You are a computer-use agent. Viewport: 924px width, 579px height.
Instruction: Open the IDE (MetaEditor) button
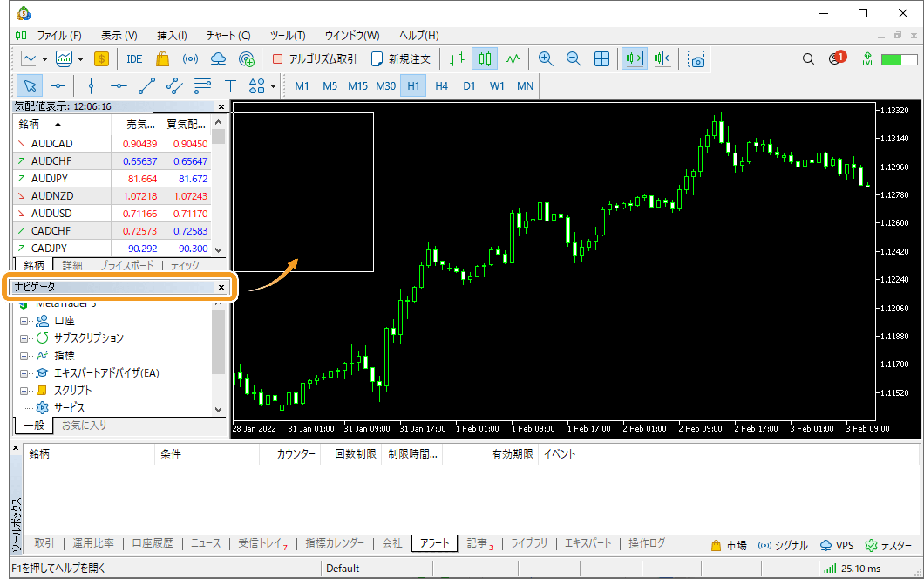click(x=134, y=59)
